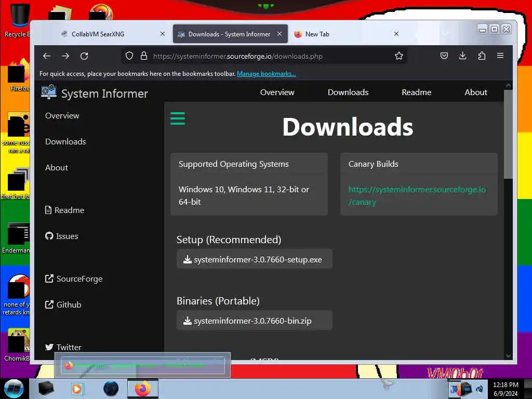This screenshot has width=532, height=399.
Task: Open the Issues GitHub sidebar link
Action: (61, 236)
